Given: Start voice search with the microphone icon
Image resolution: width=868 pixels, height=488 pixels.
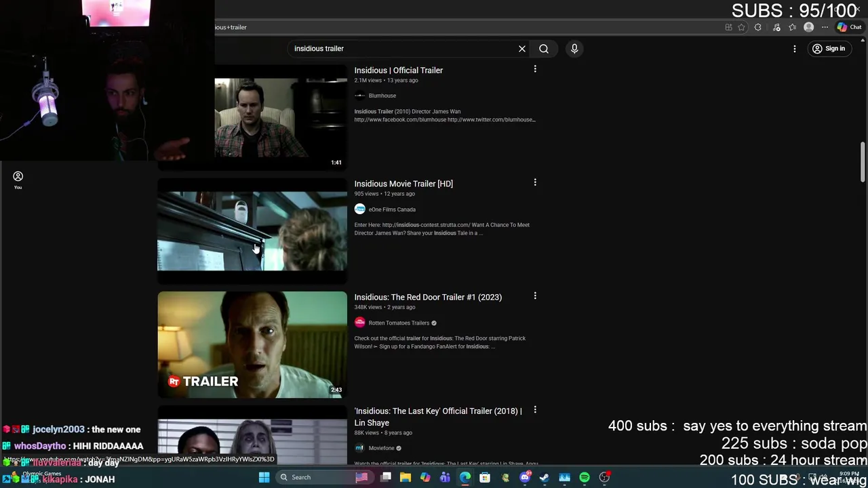Looking at the screenshot, I should tap(574, 49).
